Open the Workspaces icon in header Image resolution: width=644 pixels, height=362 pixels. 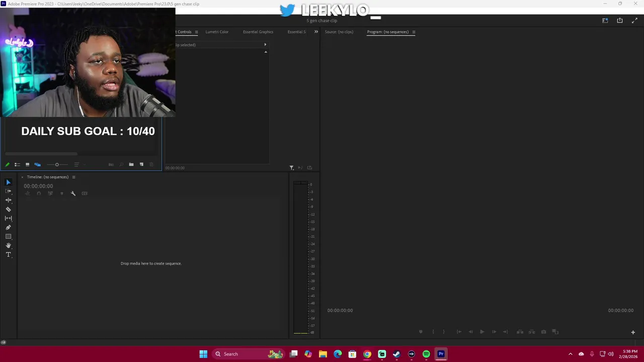pos(605,21)
